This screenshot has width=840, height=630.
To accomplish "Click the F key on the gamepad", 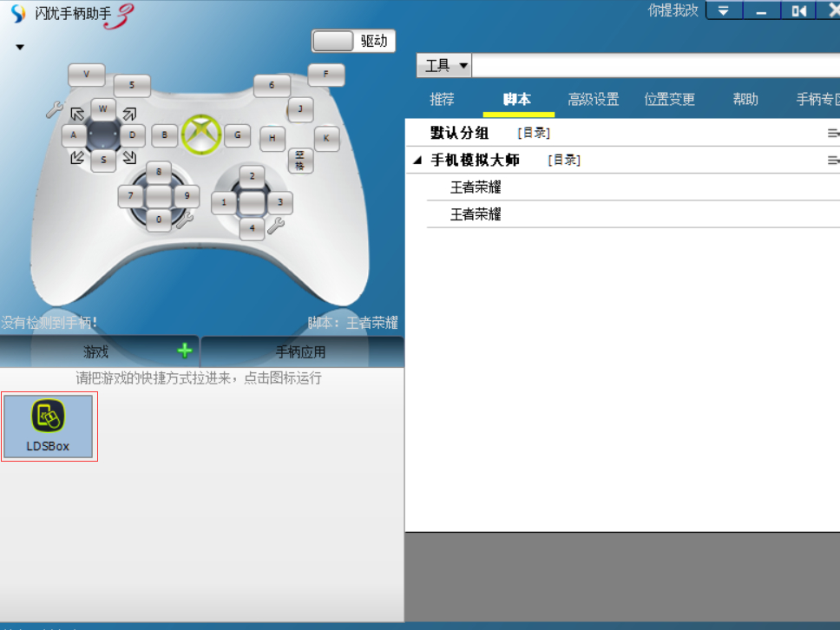I will point(325,74).
